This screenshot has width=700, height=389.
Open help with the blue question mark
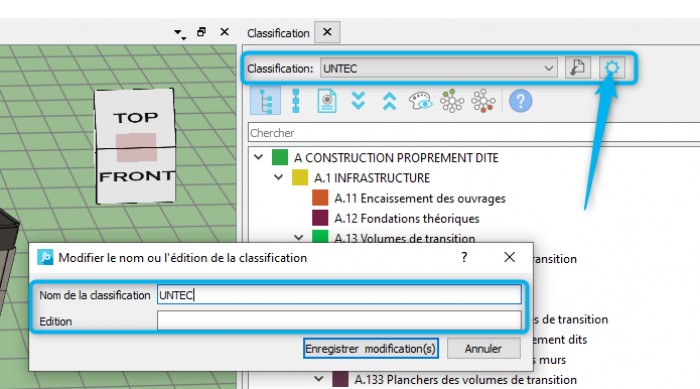tap(521, 101)
